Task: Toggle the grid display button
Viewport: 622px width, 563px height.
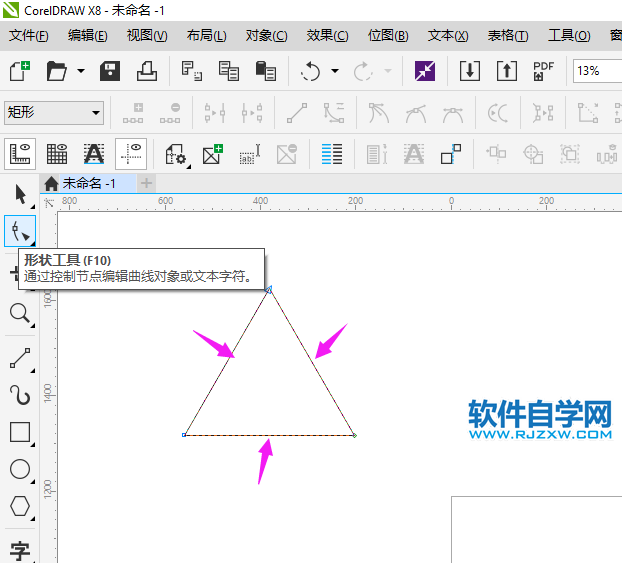Action: (57, 154)
